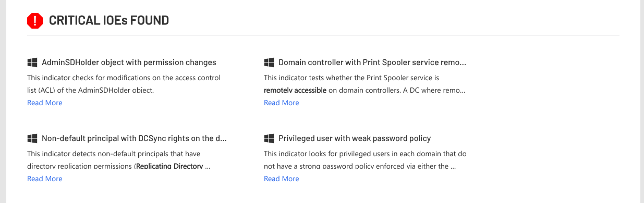Click the Windows icon beside DCSync rights indicator

[32, 138]
